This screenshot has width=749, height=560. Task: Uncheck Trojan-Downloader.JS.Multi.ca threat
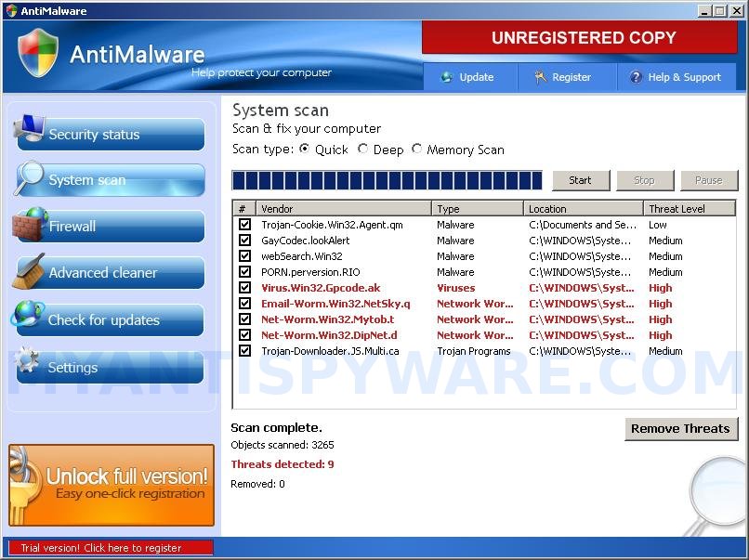(245, 350)
